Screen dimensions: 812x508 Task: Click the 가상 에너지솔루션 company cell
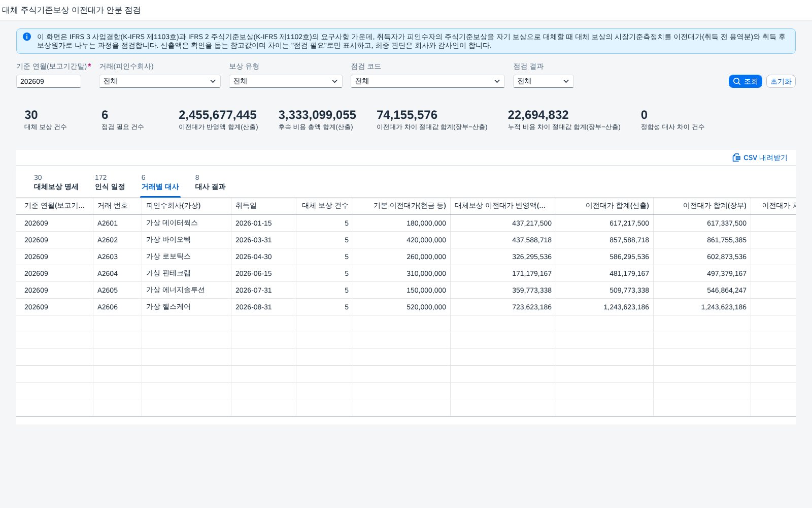pos(186,290)
